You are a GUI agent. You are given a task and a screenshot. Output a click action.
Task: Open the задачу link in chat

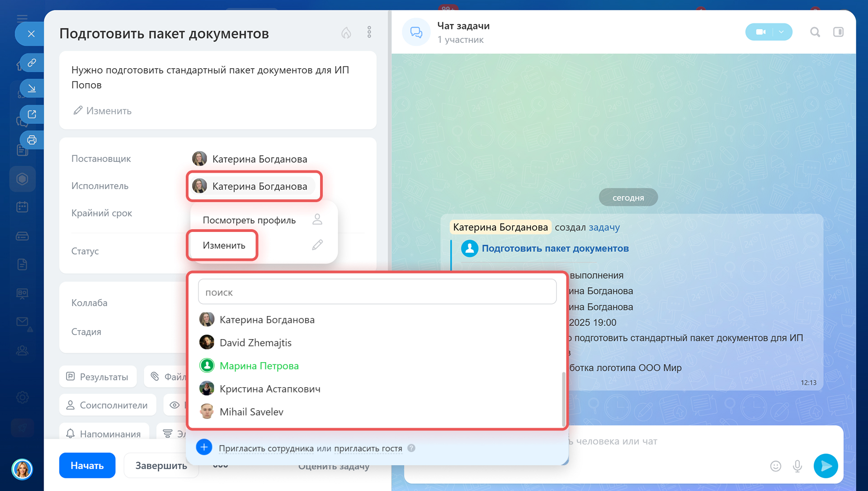[604, 227]
